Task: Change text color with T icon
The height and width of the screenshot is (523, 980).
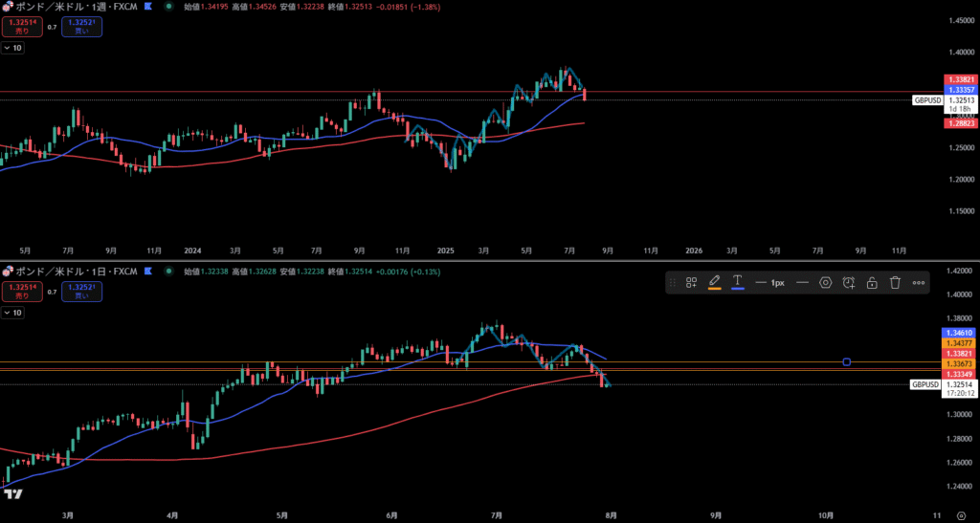Action: pyautogui.click(x=738, y=283)
